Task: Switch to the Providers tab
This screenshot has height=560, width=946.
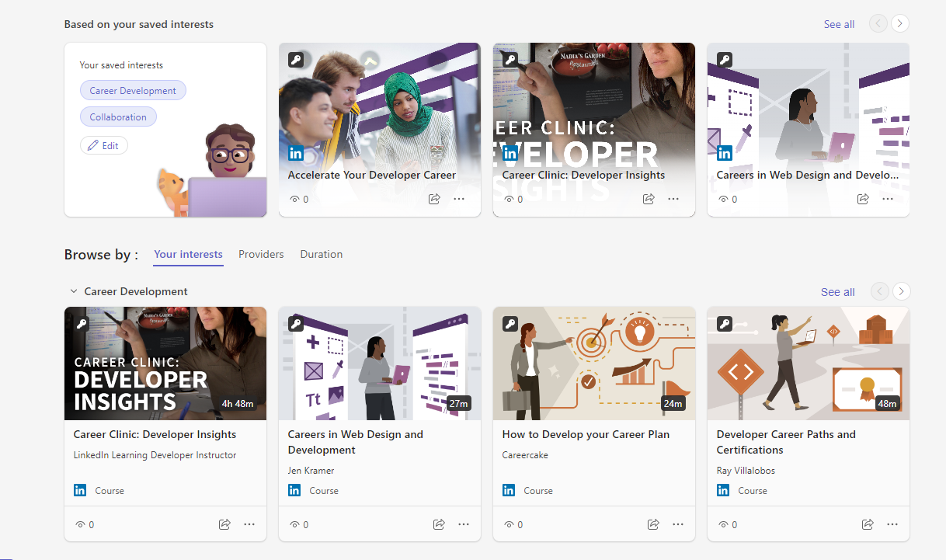Action: (261, 254)
